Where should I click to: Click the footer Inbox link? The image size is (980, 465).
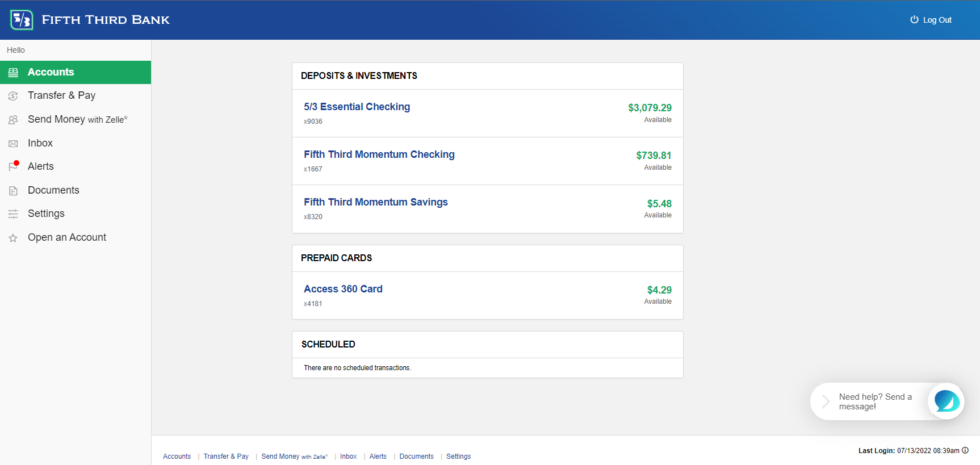pos(348,456)
